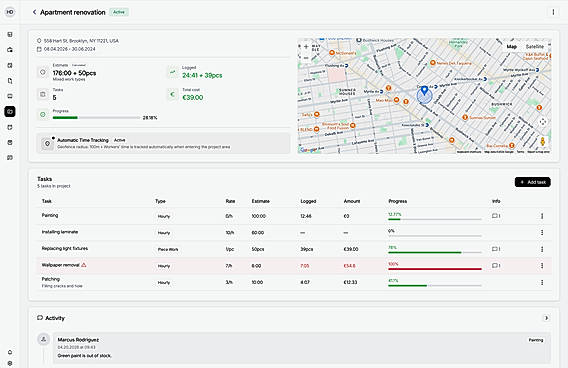Select the Replacing light fixtures task name
Viewport: 568px width, 368px height.
[x=65, y=248]
